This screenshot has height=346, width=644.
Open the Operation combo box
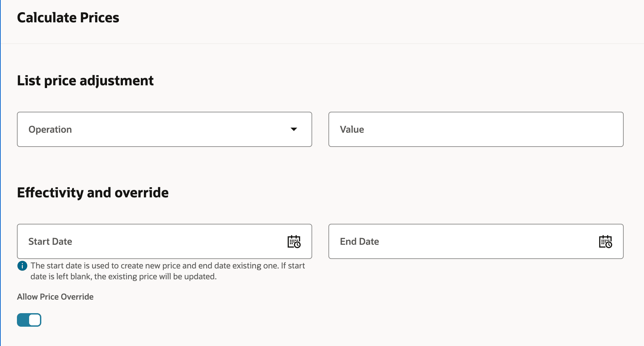coord(164,129)
